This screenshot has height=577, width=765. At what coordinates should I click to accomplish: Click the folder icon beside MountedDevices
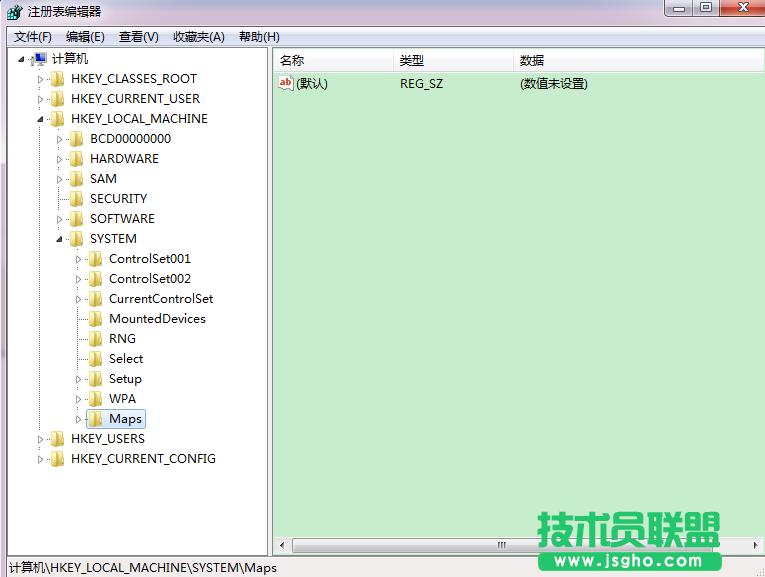click(96, 319)
